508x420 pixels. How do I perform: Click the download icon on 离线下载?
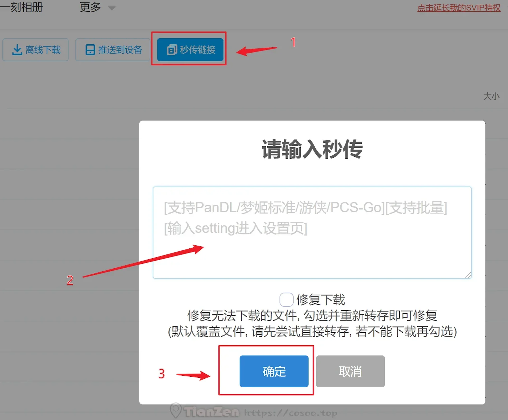(x=17, y=50)
